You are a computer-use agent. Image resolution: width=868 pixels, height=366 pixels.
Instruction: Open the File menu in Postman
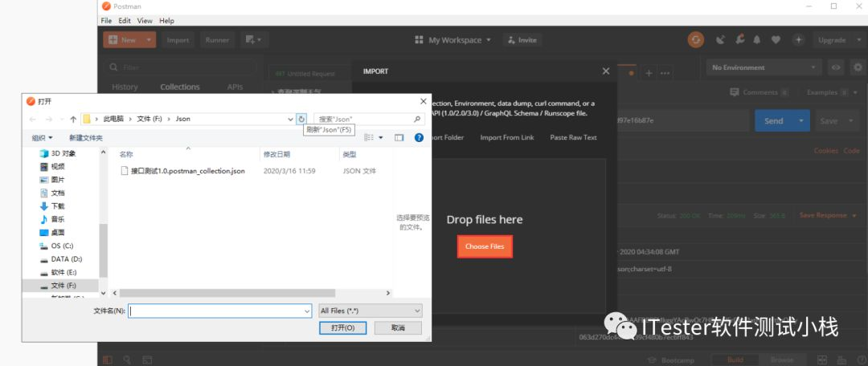[106, 20]
